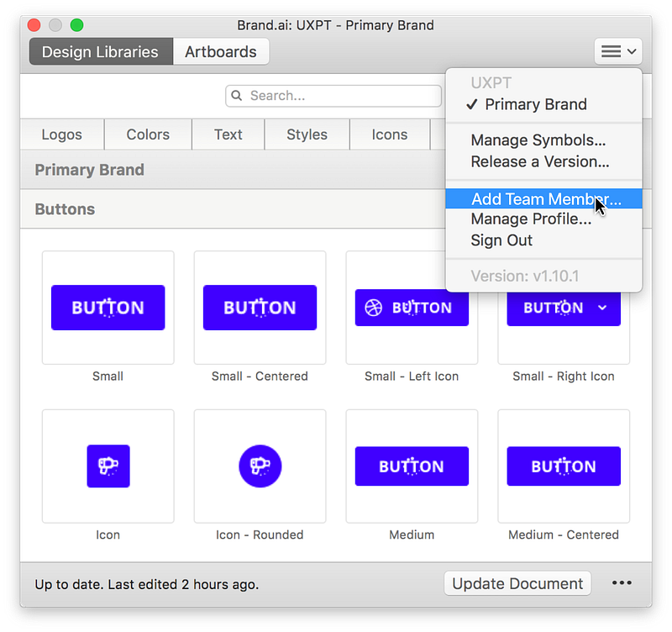This screenshot has height=632, width=672.
Task: Select the Icon - Rounded button thumbnail
Action: point(260,466)
